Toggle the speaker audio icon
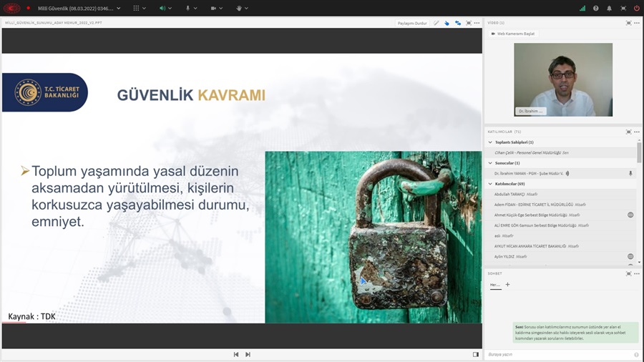Screen dimensions: 644x362 tap(162, 9)
